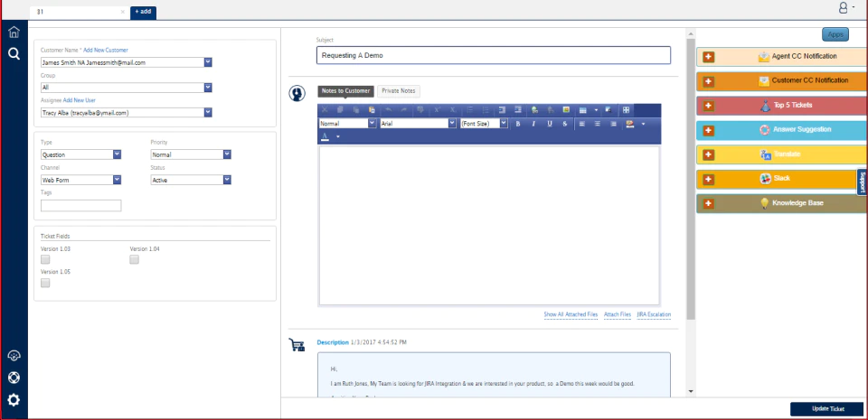Expand the Knowledge Base panel plus icon
The height and width of the screenshot is (420, 868).
click(709, 203)
